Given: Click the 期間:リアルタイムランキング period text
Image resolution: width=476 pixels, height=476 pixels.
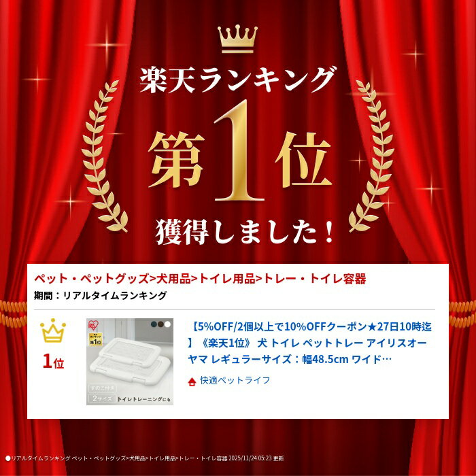Looking at the screenshot, I should (x=100, y=295).
